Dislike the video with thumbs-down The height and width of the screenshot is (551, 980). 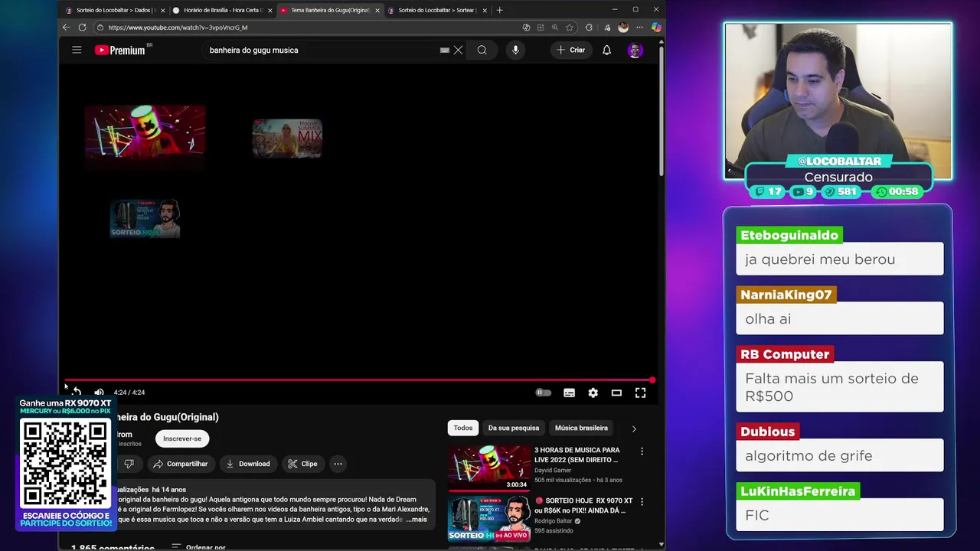[x=129, y=464]
